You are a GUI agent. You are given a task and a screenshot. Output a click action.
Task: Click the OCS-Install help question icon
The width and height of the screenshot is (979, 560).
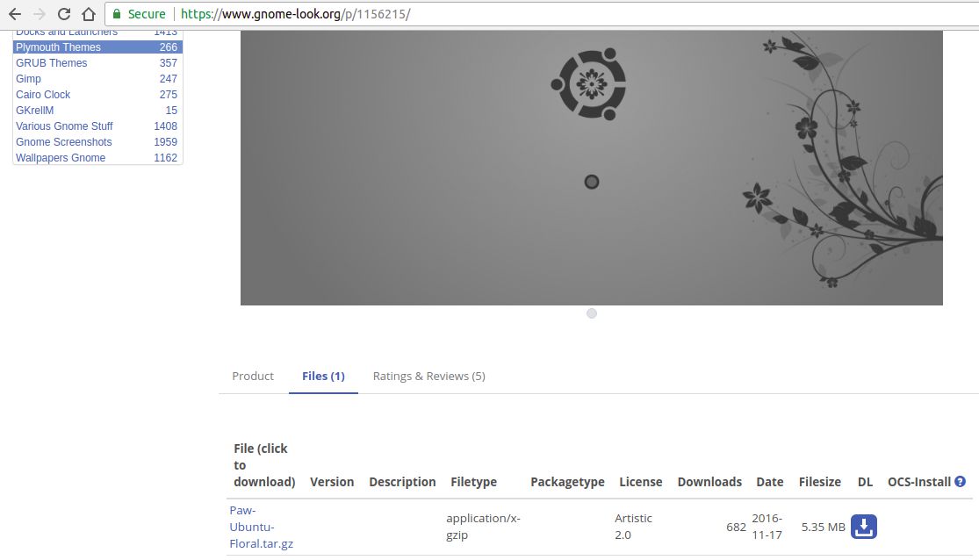click(960, 482)
